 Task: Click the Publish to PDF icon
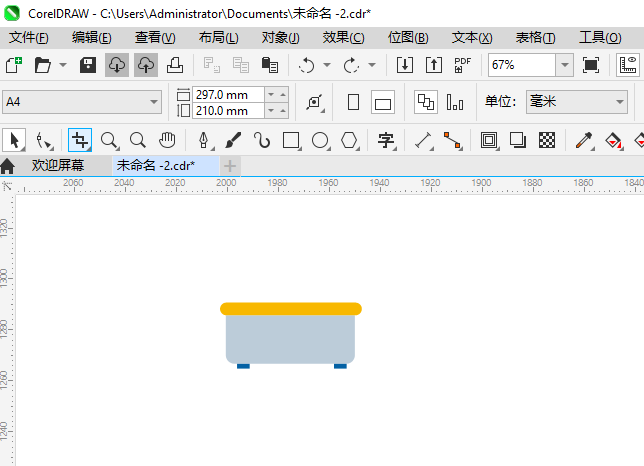pos(462,65)
